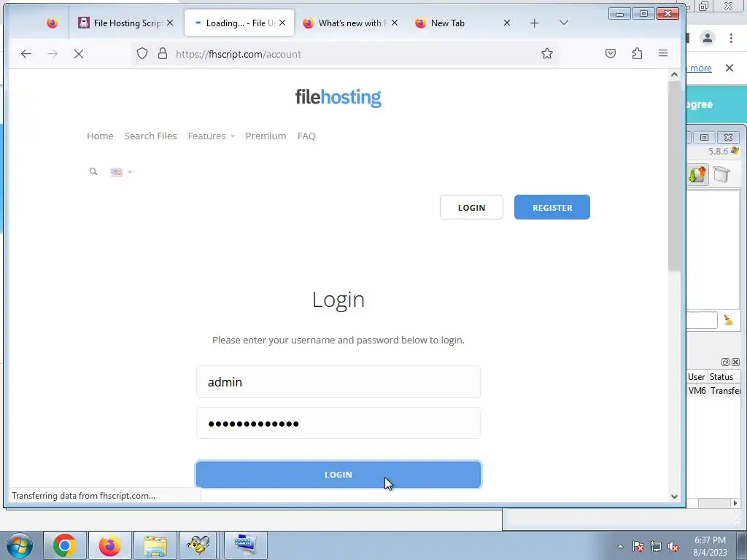Open the remote desktop taskbar icon
747x560 pixels.
[x=245, y=545]
